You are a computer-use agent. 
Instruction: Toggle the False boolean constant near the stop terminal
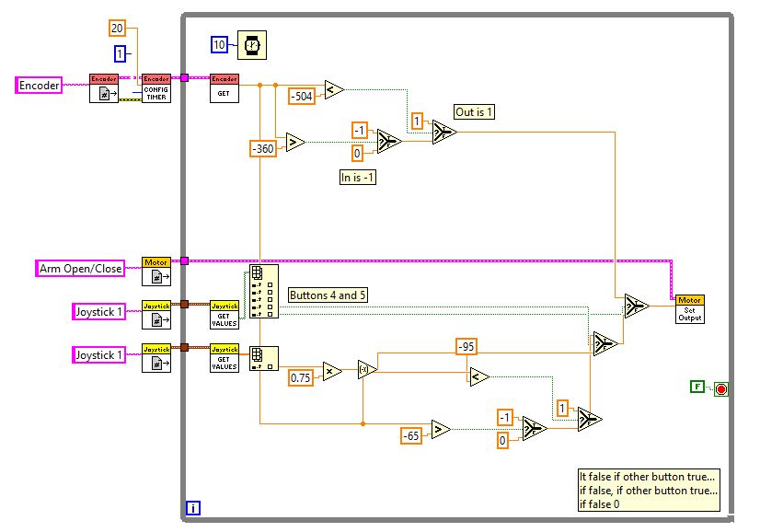click(697, 386)
